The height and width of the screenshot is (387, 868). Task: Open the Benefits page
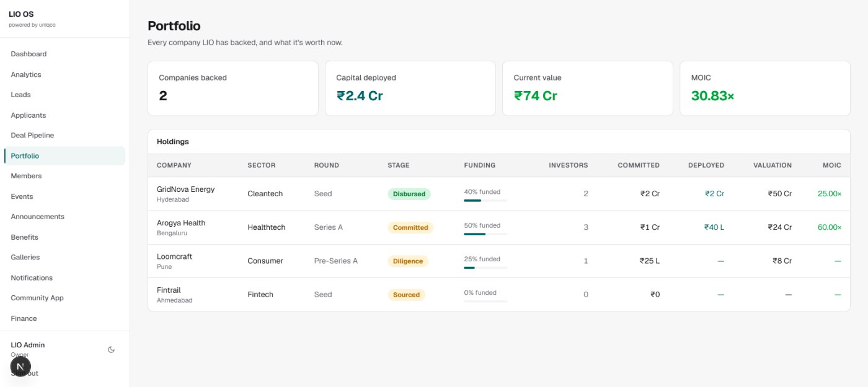click(64, 237)
